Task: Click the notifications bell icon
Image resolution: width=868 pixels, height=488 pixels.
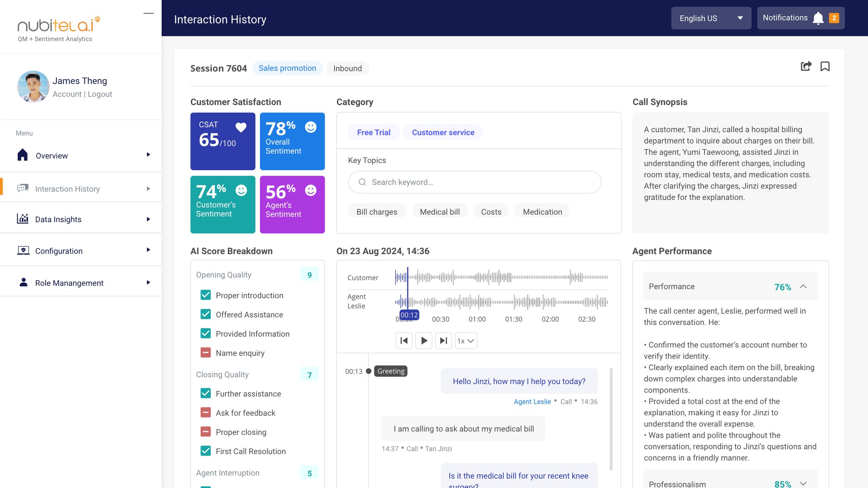Action: [x=819, y=18]
